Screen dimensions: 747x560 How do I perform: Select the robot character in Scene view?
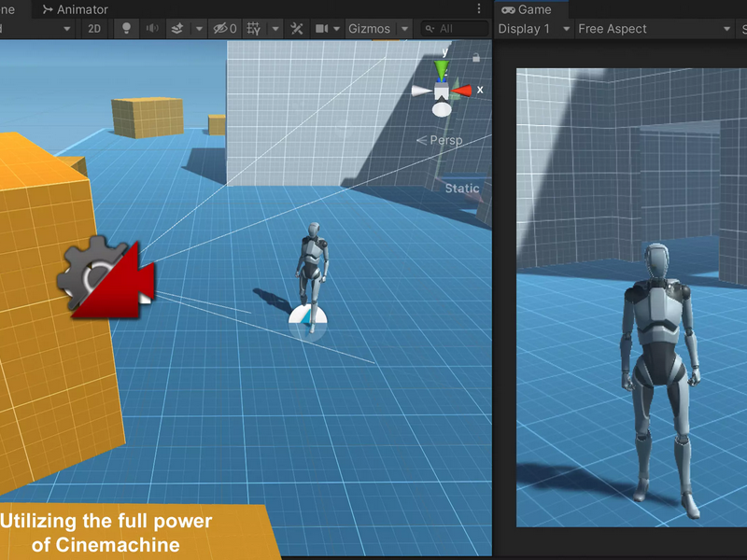[x=312, y=276]
